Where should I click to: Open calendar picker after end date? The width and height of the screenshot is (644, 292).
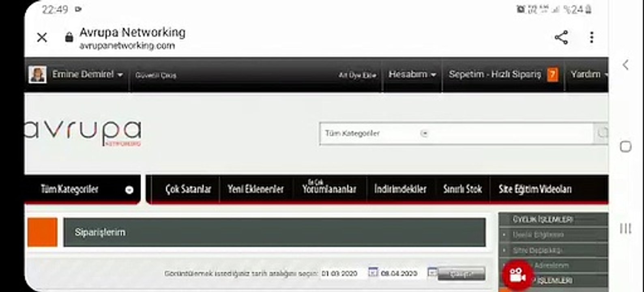432,273
